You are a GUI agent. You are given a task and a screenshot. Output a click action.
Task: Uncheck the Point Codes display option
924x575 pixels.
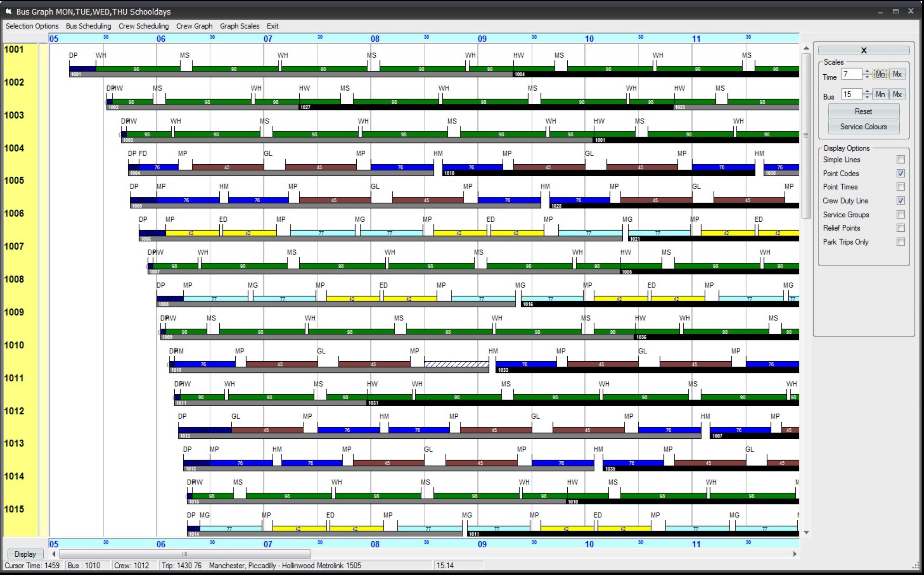900,173
